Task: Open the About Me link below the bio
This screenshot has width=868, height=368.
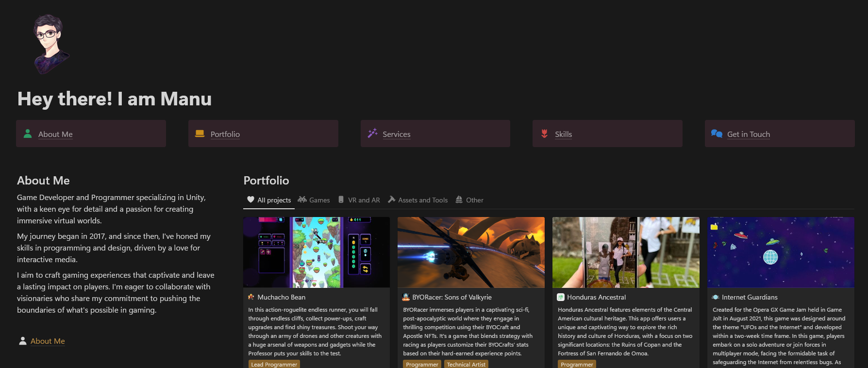Action: (48, 341)
